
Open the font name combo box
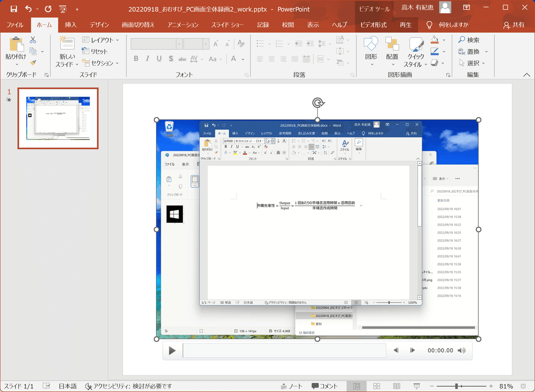click(x=156, y=44)
